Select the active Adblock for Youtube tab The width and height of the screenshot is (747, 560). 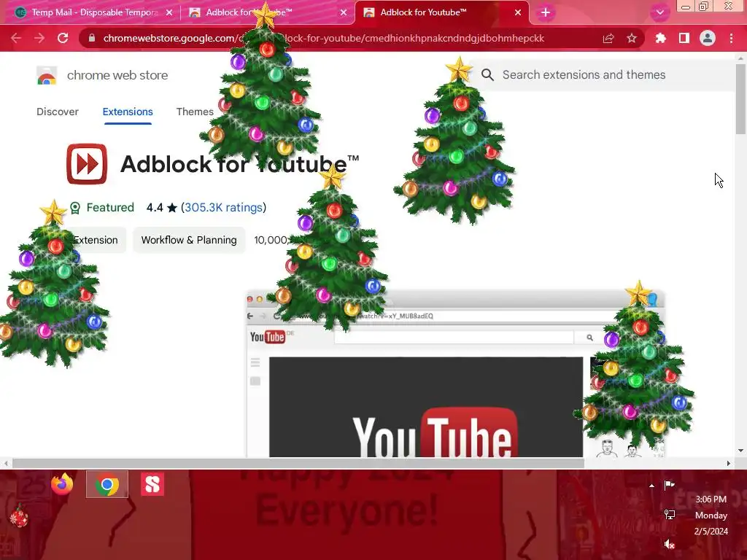pyautogui.click(x=442, y=12)
